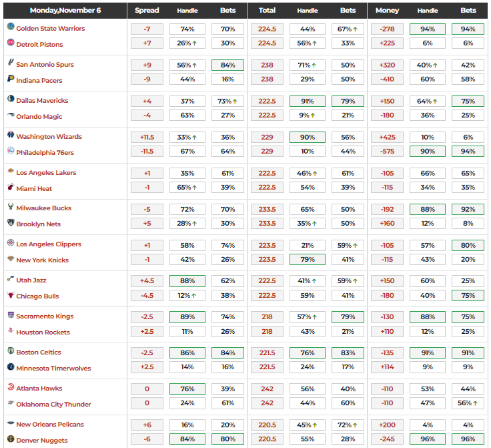
Task: Open the Denver Nuggets team link
Action: [x=42, y=440]
